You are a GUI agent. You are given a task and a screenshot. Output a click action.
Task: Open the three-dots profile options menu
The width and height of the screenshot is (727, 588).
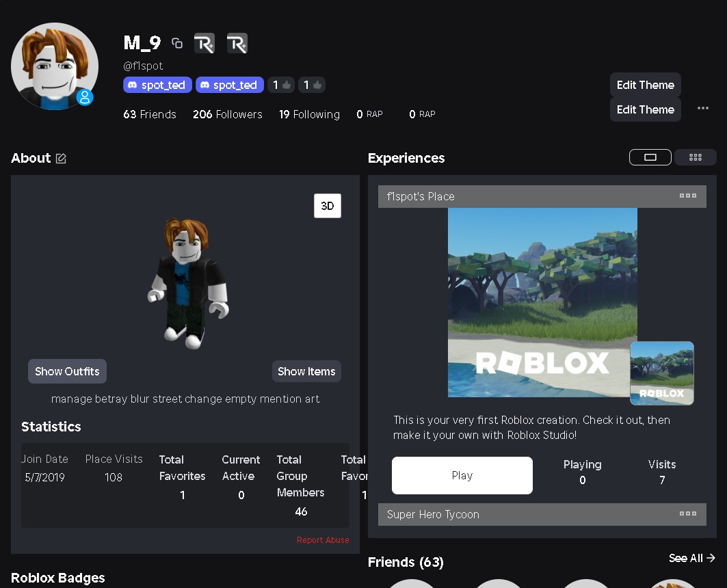coord(703,108)
